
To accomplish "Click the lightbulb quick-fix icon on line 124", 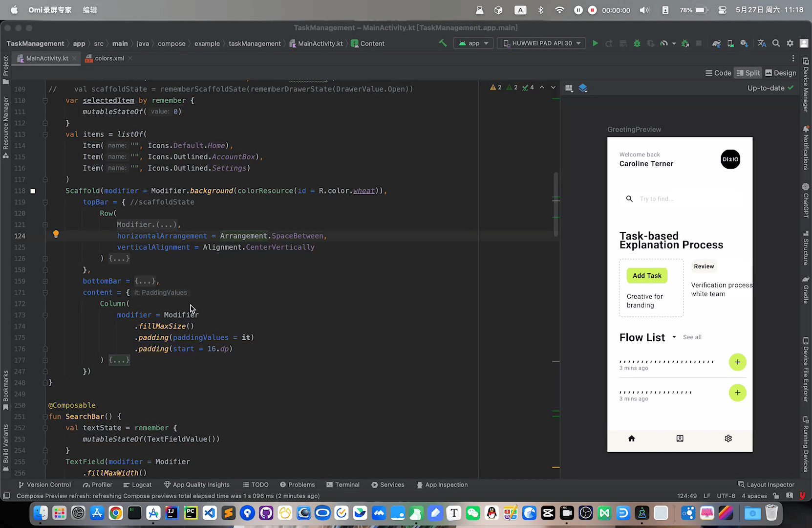I will [56, 234].
